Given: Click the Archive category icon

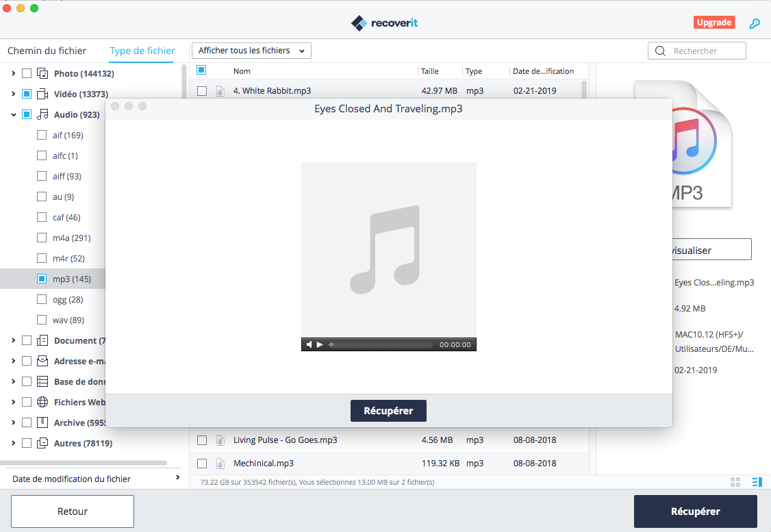Looking at the screenshot, I should (42, 422).
